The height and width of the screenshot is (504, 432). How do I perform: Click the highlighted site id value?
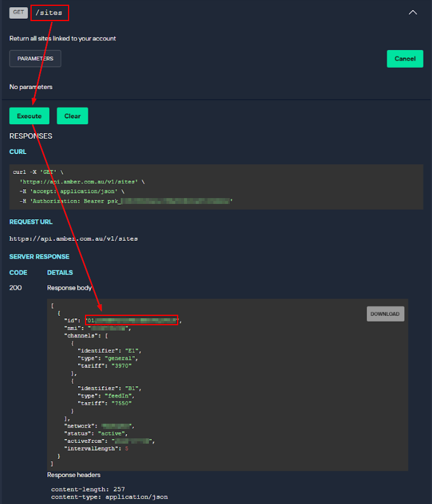coord(131,321)
